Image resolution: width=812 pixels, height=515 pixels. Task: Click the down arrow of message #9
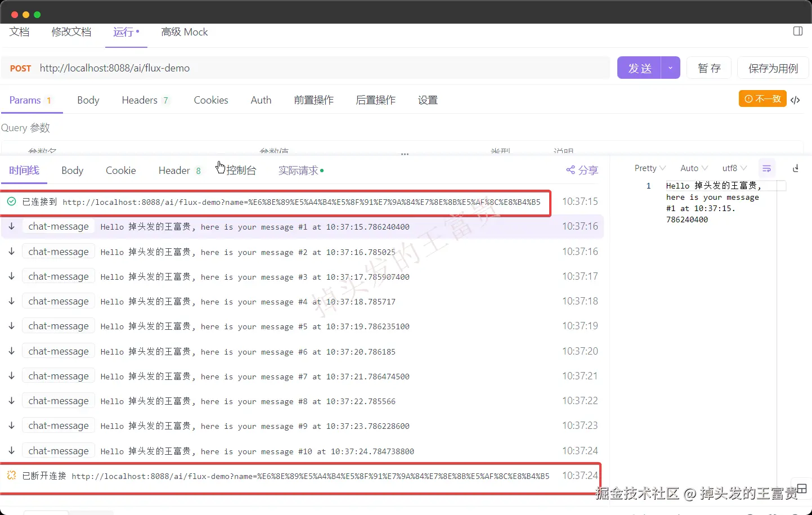(x=11, y=426)
